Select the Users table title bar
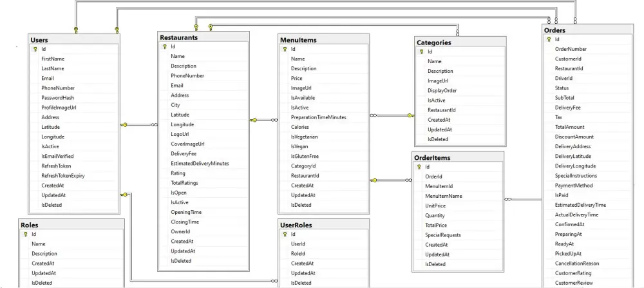644x288 pixels. [x=74, y=40]
